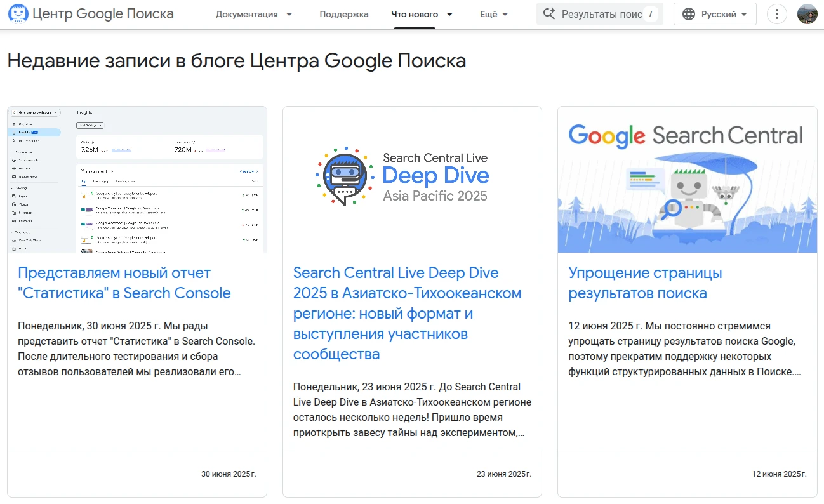Open the Документация menu item

[x=246, y=14]
